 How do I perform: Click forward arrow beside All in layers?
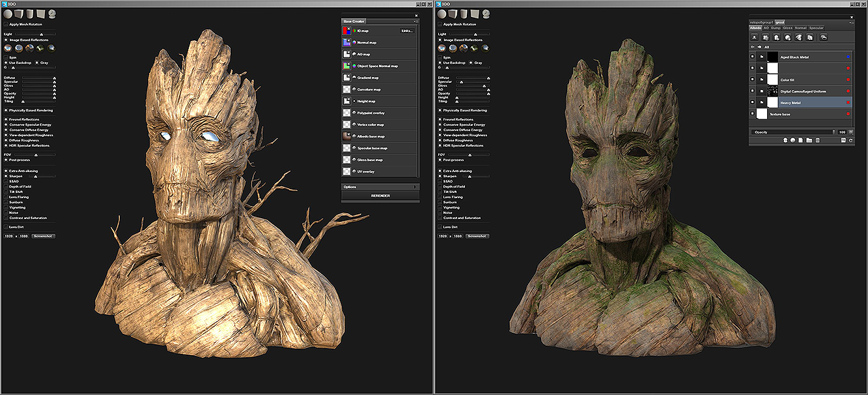pyautogui.click(x=759, y=47)
